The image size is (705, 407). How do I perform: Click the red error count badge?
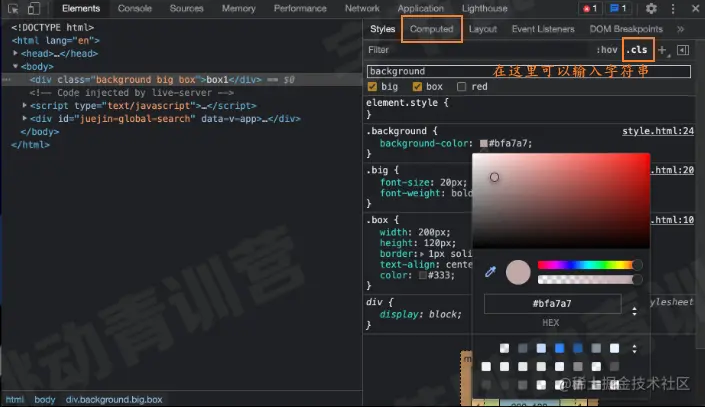click(589, 9)
